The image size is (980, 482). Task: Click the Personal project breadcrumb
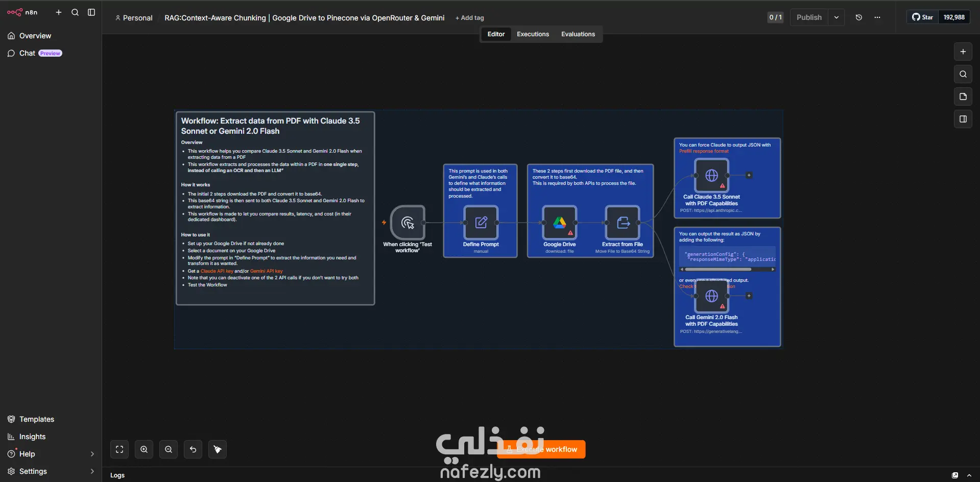[x=134, y=18]
